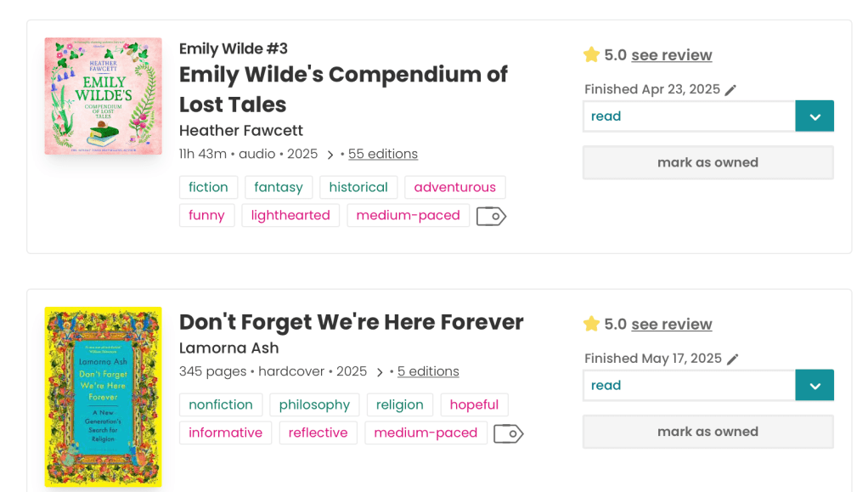Click star icon for Lamorna Ash book
Screen dimensions: 868x492
click(592, 324)
